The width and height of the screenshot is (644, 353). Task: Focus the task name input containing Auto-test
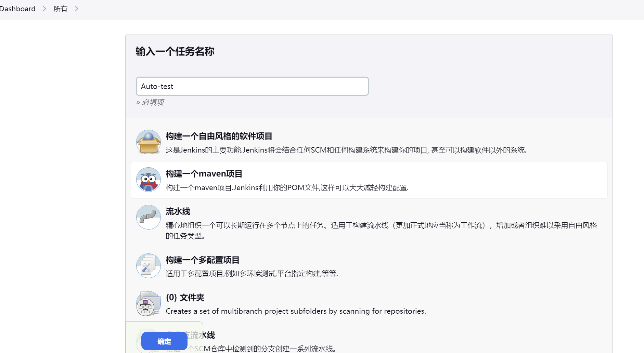coord(252,86)
